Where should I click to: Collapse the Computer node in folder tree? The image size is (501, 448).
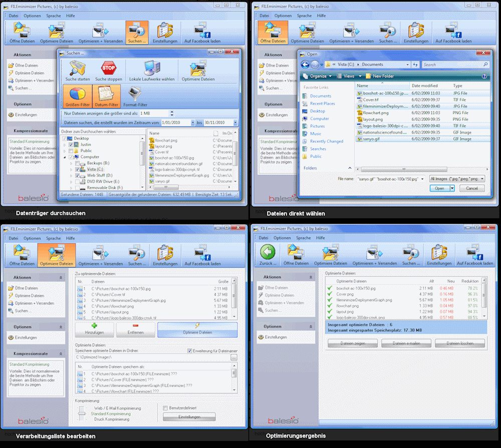tap(65, 157)
